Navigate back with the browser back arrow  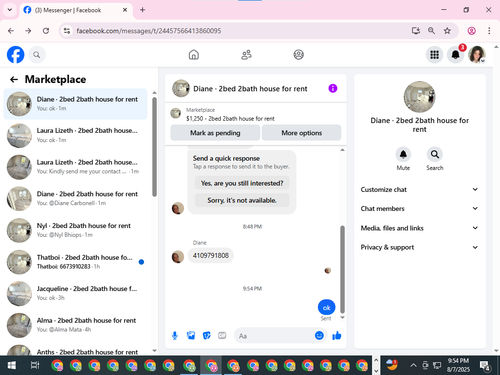coord(11,31)
